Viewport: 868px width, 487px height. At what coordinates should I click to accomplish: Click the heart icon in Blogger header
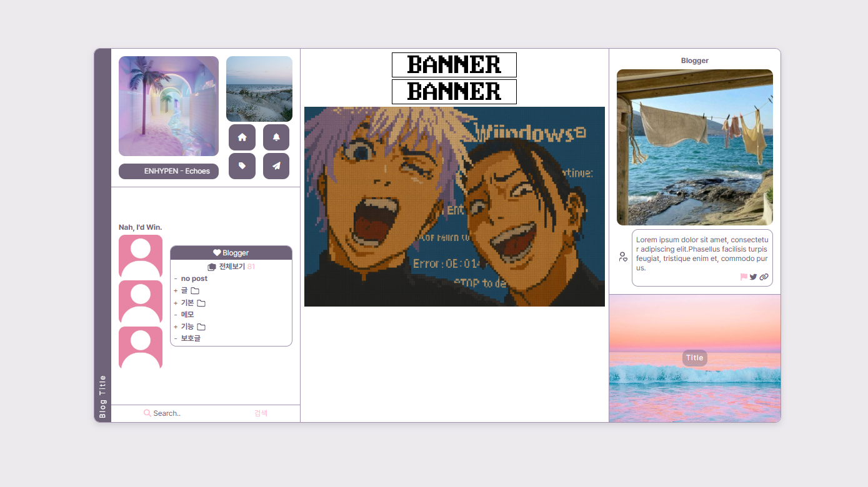pos(217,253)
